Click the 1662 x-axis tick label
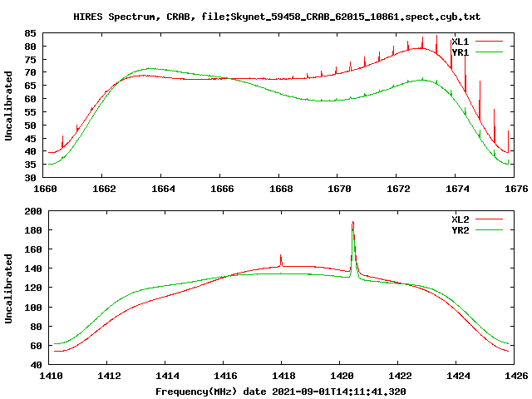This screenshot has height=399, width=532. tap(104, 189)
